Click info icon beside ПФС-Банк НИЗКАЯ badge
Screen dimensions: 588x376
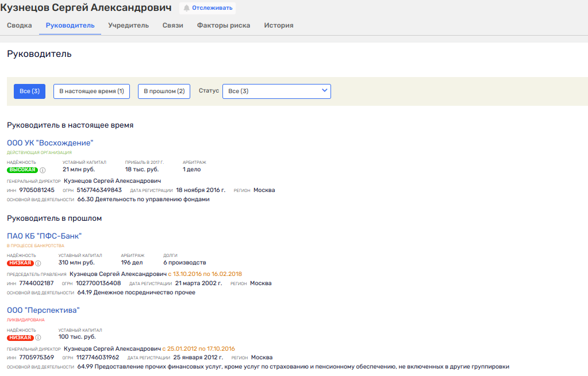point(39,263)
